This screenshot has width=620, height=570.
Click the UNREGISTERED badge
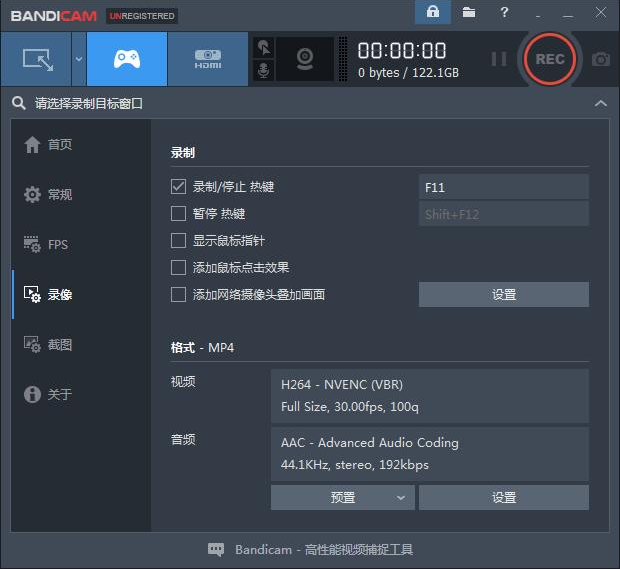click(x=142, y=16)
